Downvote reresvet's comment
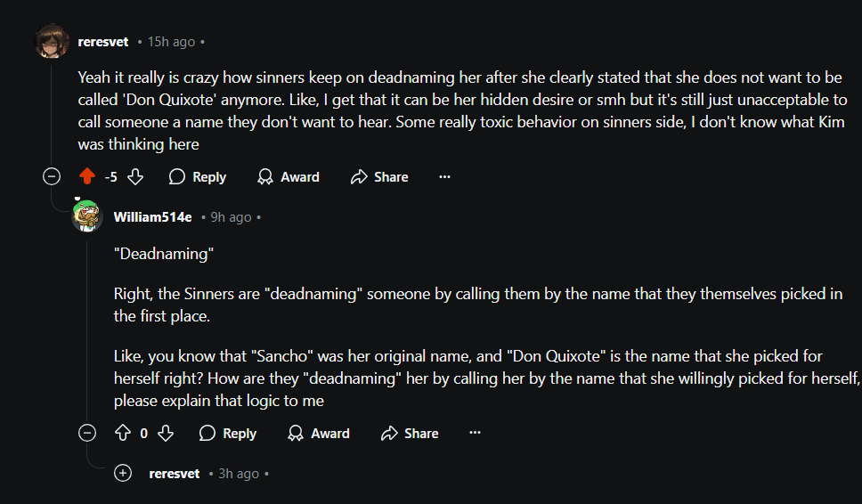Screen dimensions: 862x504 click(x=135, y=177)
